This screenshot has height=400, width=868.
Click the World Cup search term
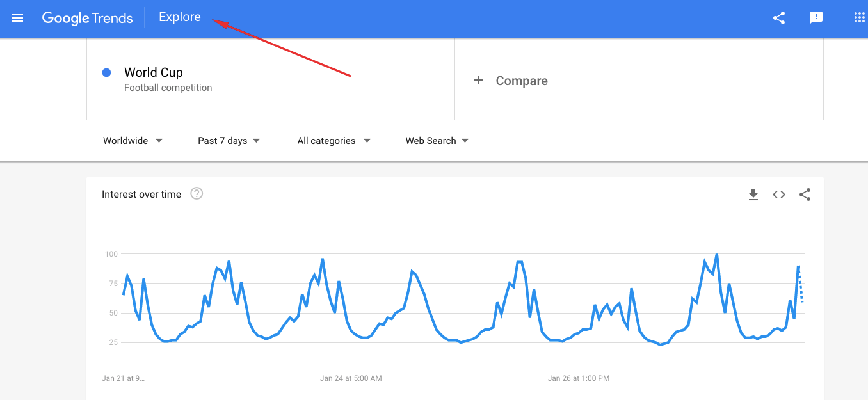point(154,72)
